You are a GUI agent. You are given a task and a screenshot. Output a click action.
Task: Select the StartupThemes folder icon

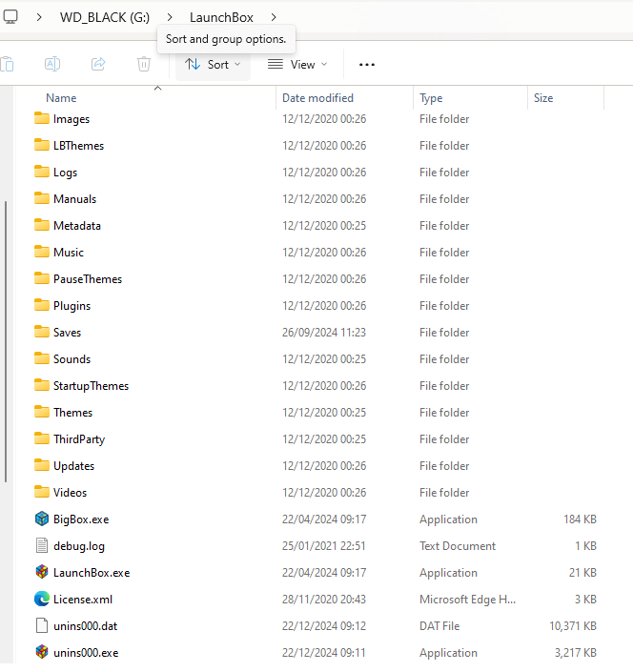[x=42, y=385]
